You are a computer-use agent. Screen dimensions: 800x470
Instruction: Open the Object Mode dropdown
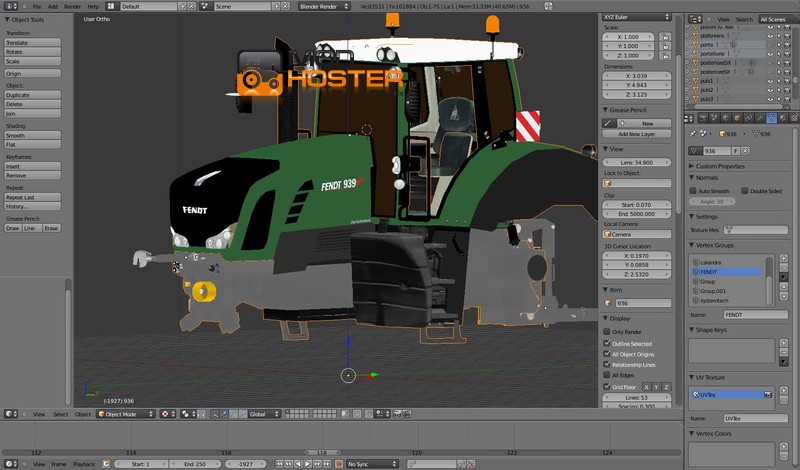[x=126, y=414]
